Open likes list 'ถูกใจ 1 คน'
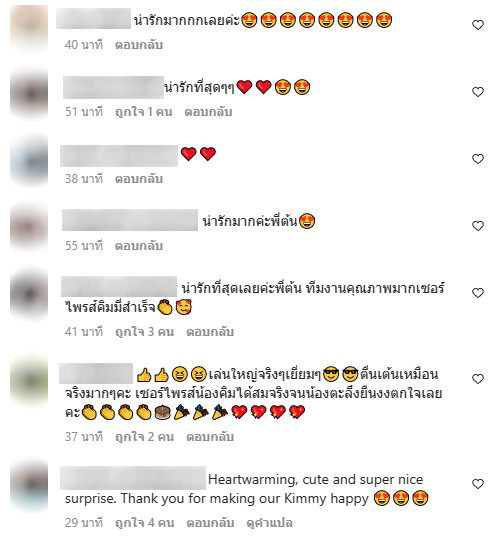 pos(144,112)
